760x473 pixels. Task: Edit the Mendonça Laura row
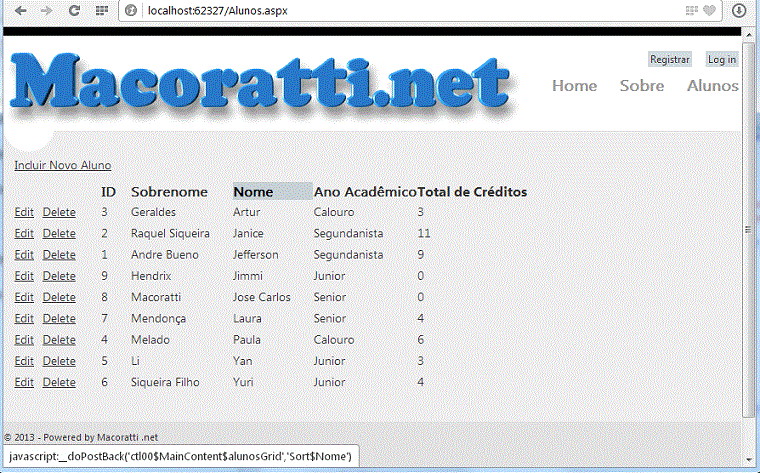24,319
